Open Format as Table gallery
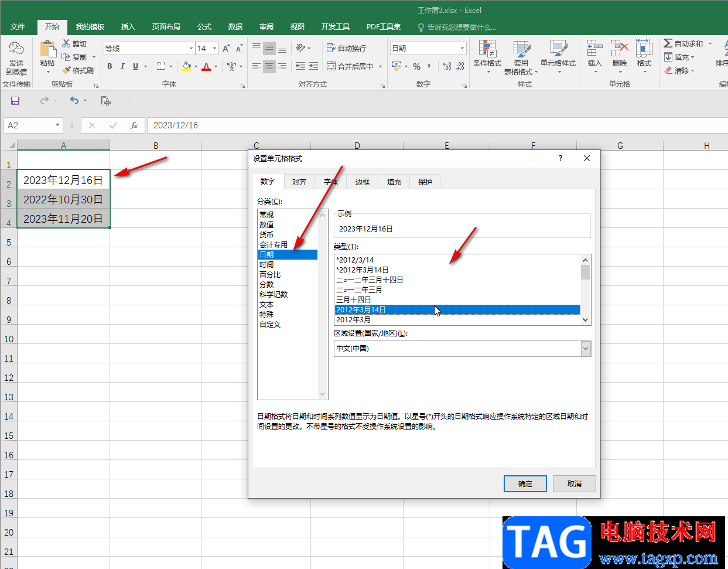The height and width of the screenshot is (569, 728). point(521,57)
